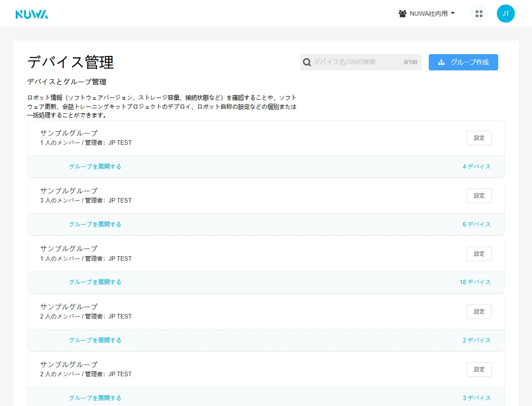The height and width of the screenshot is (406, 532).
Task: Open 設定 for the 6 デバイス group
Action: [479, 195]
